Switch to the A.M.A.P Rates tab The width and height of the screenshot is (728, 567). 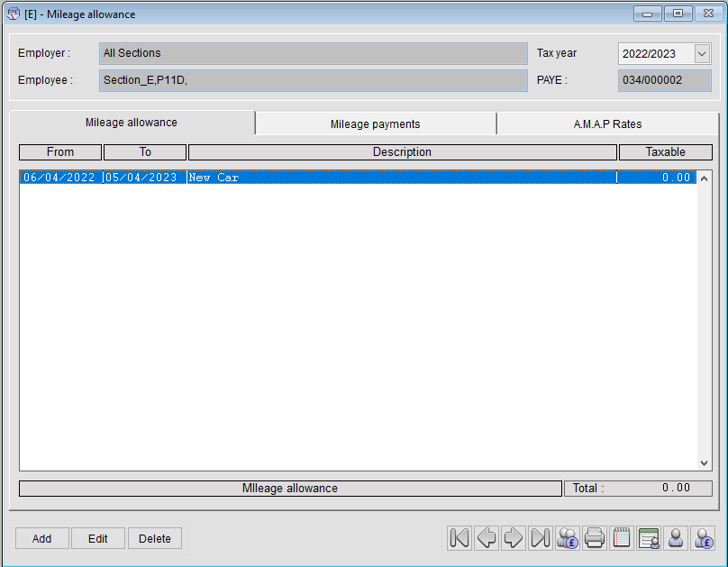[x=607, y=124]
